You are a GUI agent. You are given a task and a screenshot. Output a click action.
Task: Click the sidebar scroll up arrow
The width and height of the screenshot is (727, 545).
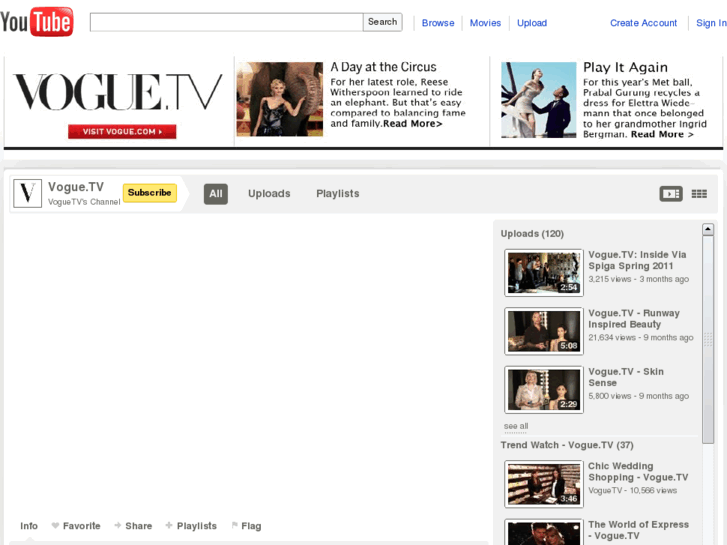(x=708, y=229)
